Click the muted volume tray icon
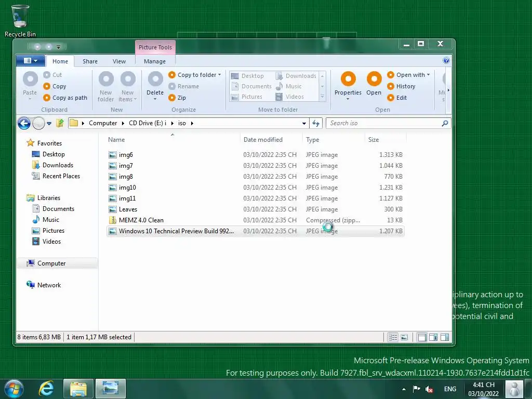The width and height of the screenshot is (532, 399). tap(429, 389)
